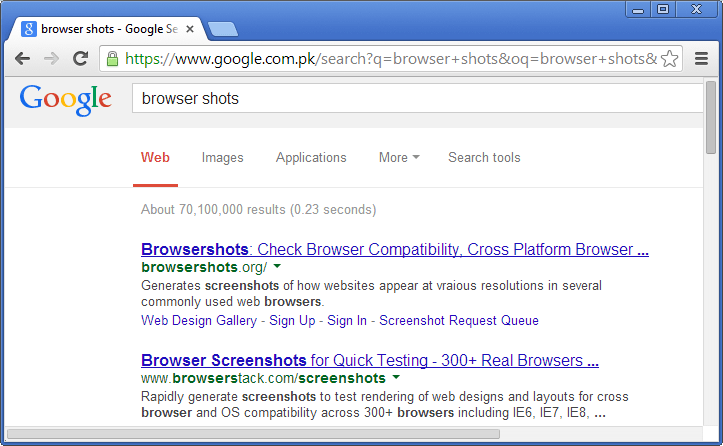Go back with the browser back arrow
The height and width of the screenshot is (446, 723).
pyautogui.click(x=22, y=59)
